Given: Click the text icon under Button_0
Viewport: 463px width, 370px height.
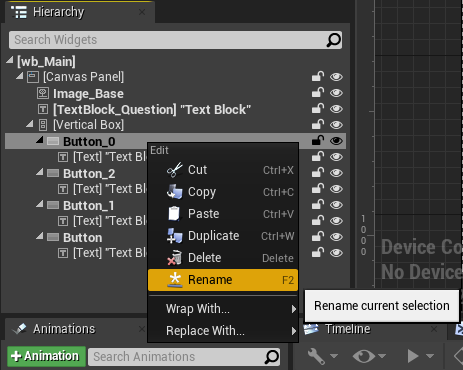Looking at the screenshot, I should pyautogui.click(x=63, y=157).
